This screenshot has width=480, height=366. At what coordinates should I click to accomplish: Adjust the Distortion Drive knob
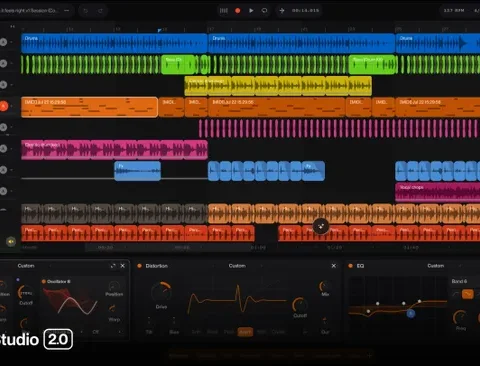tap(161, 292)
